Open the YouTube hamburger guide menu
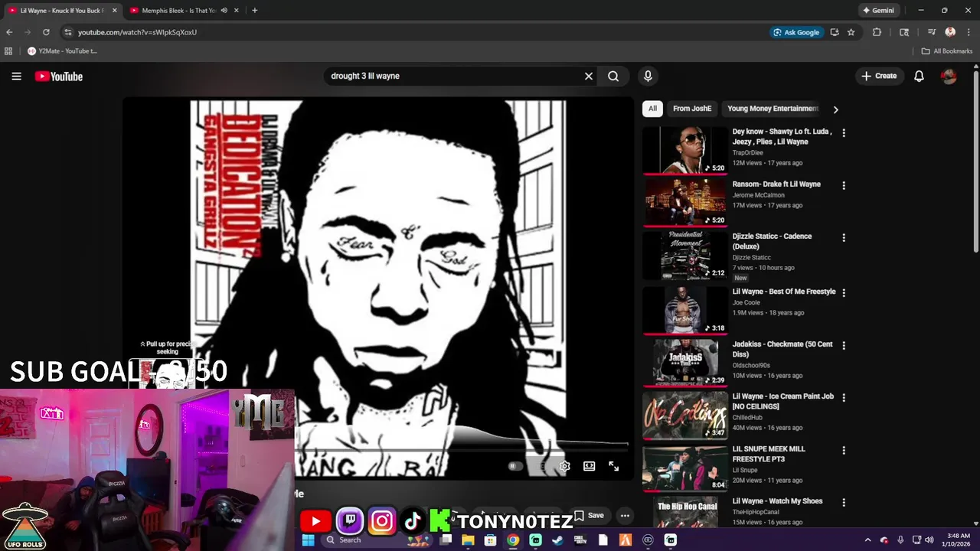Viewport: 980px width, 551px height. click(x=16, y=76)
